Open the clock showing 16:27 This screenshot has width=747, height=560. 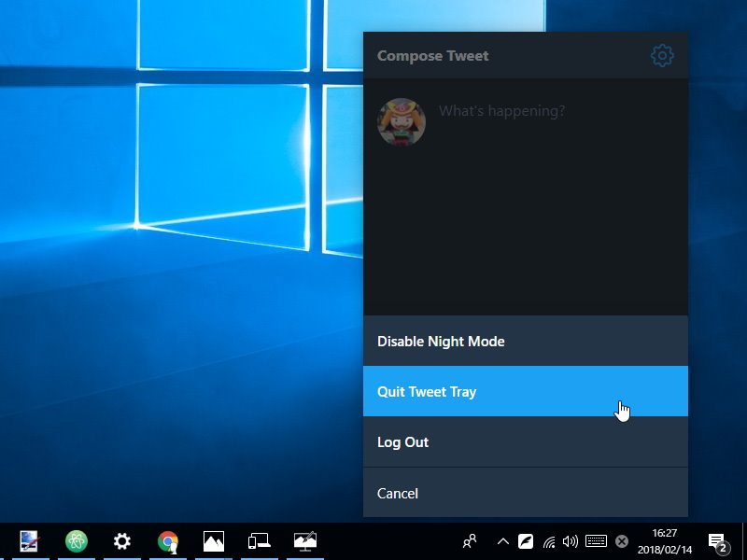(665, 541)
